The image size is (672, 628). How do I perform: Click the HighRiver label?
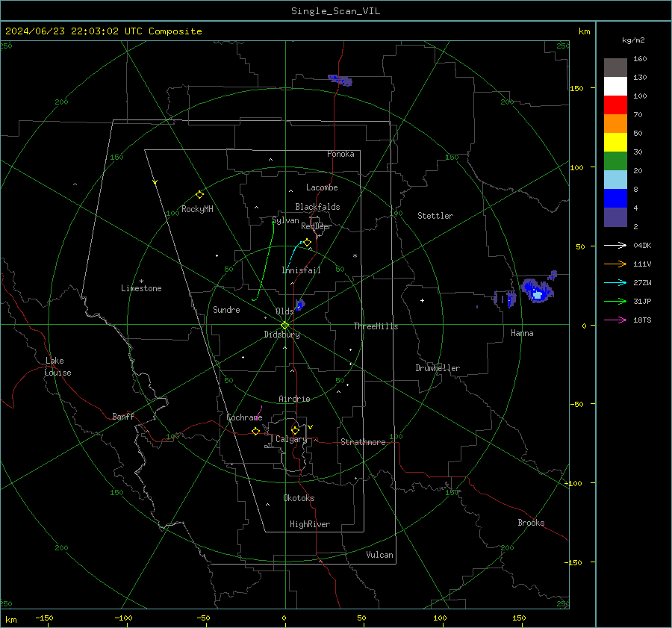(310, 524)
